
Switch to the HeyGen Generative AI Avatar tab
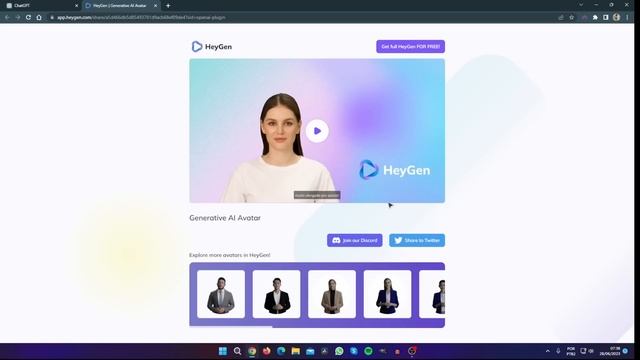[x=120, y=6]
